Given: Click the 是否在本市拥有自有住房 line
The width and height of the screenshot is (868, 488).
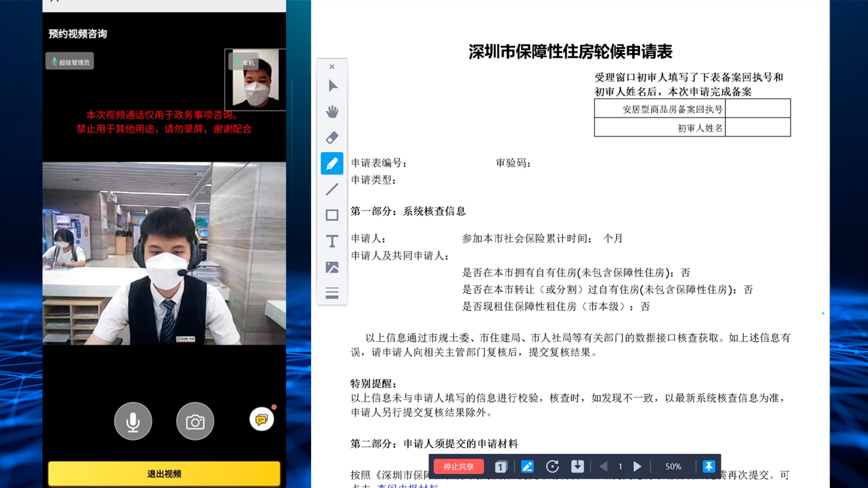Looking at the screenshot, I should tap(576, 272).
